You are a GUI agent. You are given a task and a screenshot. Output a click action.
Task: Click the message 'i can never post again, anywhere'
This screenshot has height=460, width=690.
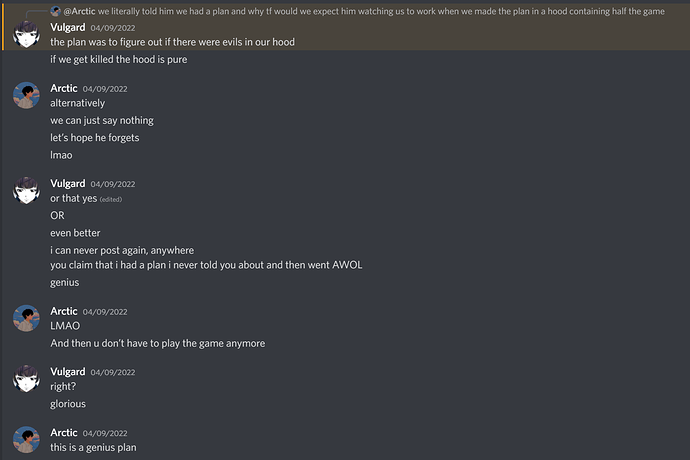(x=122, y=250)
